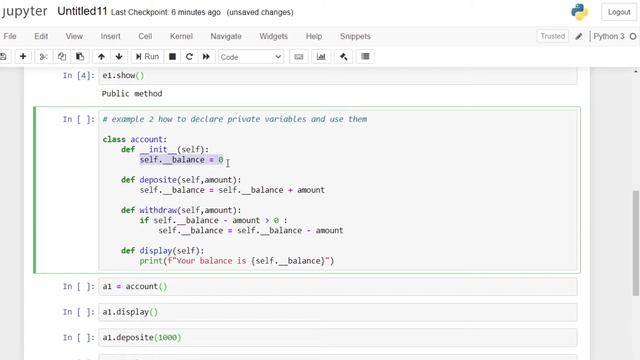Click the pencil edit mode icon
The image size is (640, 360).
(579, 36)
